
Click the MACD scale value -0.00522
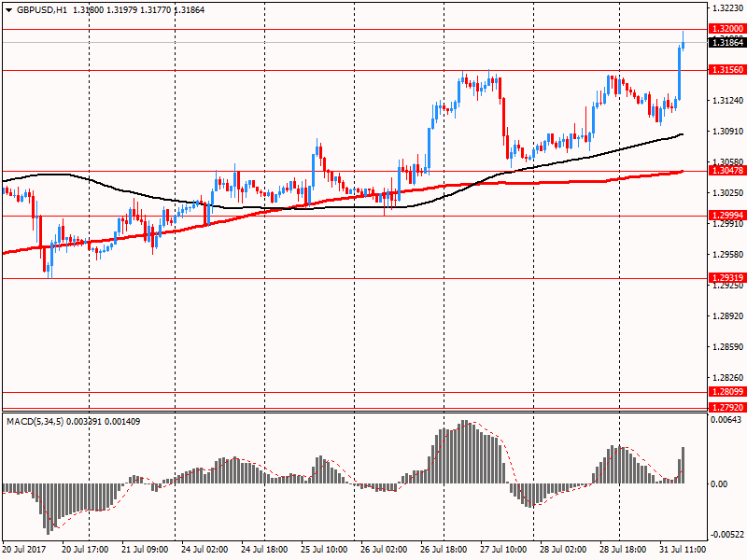(x=726, y=535)
